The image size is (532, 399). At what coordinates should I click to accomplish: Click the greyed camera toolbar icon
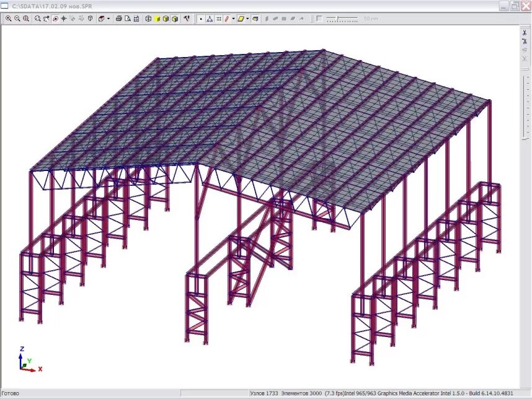[284, 19]
